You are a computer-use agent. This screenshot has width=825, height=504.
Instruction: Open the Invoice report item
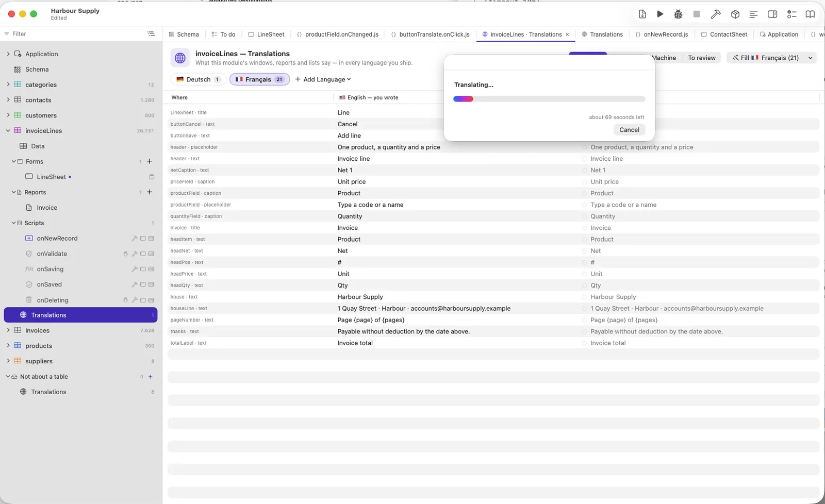click(47, 208)
